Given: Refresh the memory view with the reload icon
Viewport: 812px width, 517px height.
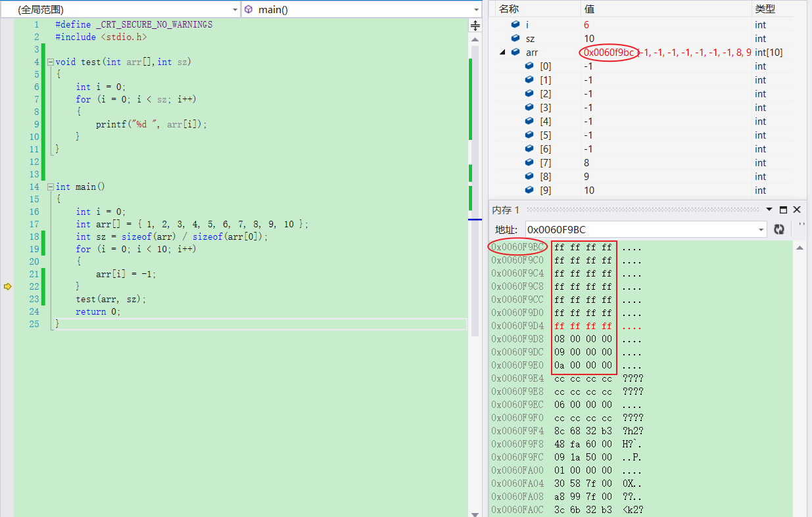Looking at the screenshot, I should [x=779, y=229].
